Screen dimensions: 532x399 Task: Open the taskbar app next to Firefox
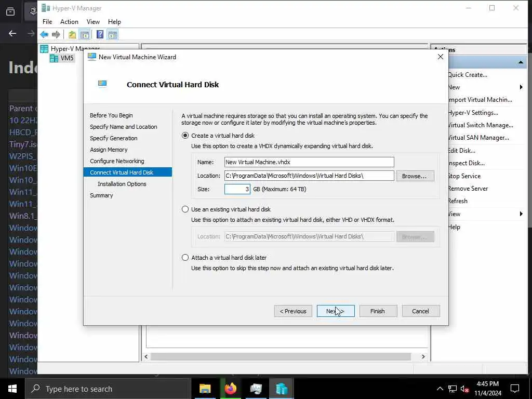[x=256, y=389]
